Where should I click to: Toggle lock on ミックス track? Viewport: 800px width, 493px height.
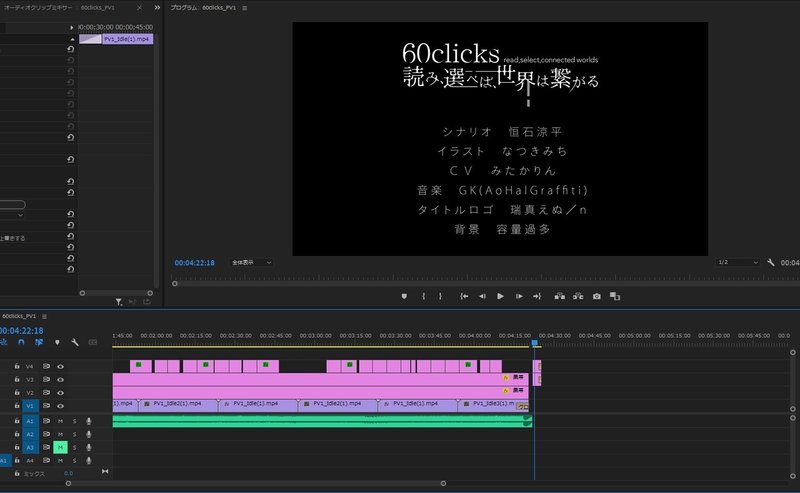click(x=17, y=474)
